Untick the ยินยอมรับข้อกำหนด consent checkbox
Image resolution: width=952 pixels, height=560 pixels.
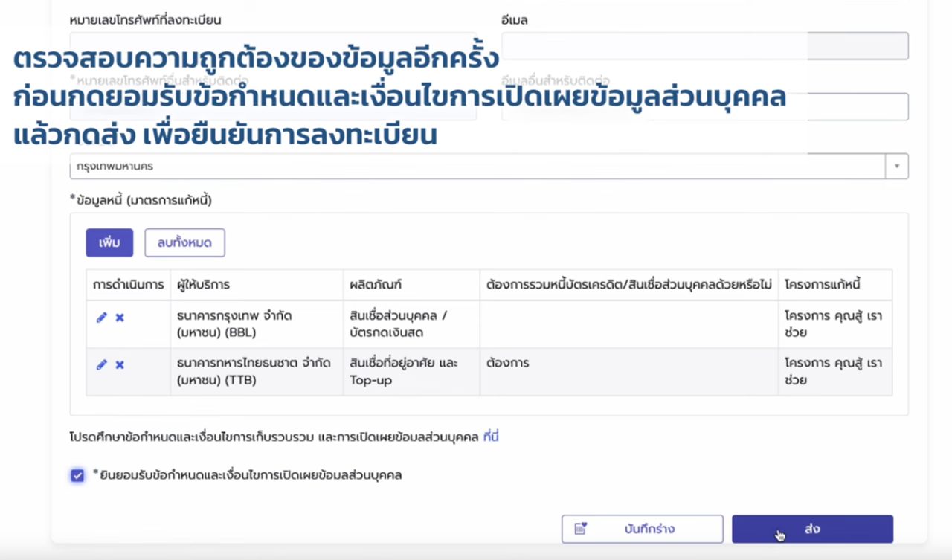click(x=77, y=475)
